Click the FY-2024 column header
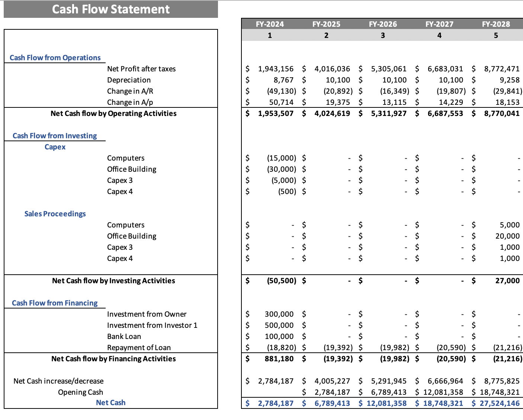The width and height of the screenshot is (523, 420). click(270, 24)
